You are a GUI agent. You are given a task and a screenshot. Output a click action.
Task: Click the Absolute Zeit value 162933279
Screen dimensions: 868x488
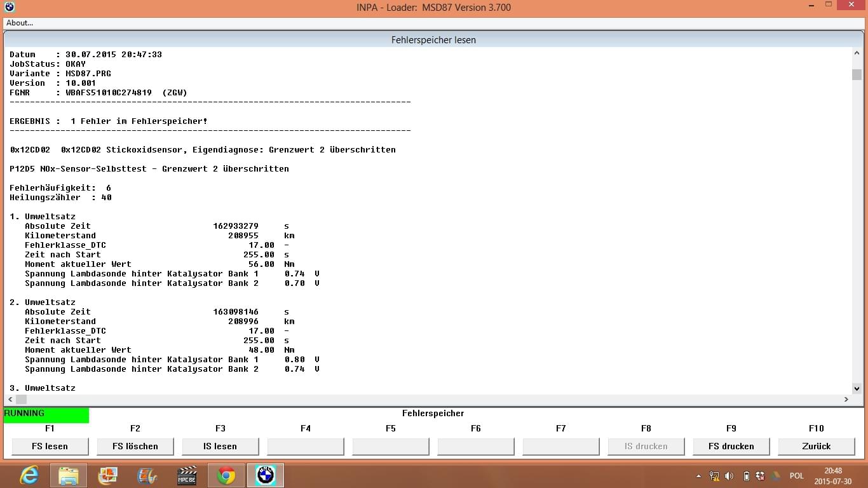click(x=236, y=226)
